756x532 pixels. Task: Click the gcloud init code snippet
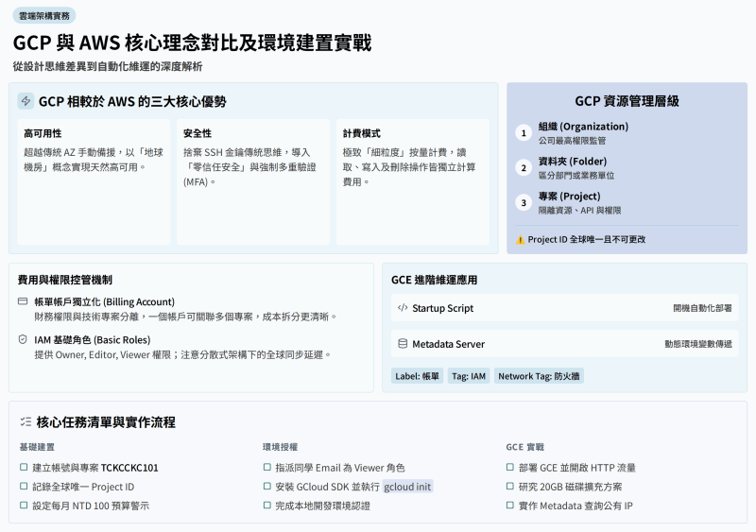tap(407, 487)
